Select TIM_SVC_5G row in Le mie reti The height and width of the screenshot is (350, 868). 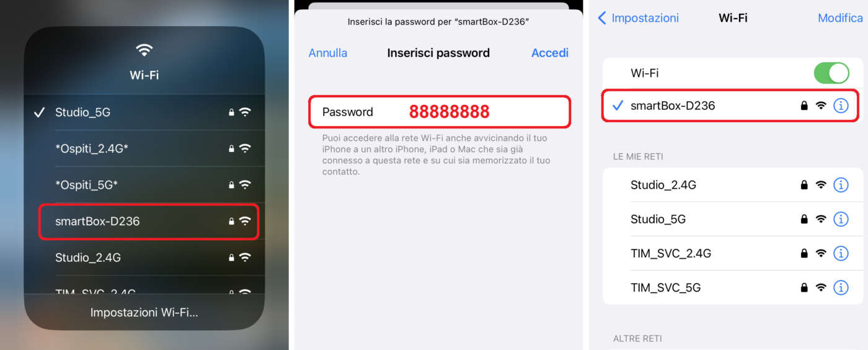click(733, 287)
